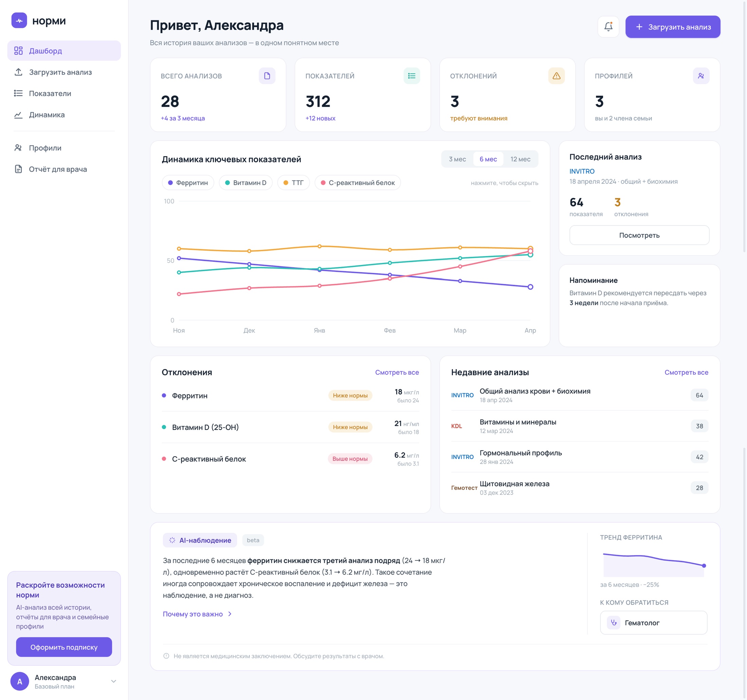This screenshot has width=747, height=700.
Task: Click the stethoscope icon beside Гематолог
Action: coord(613,623)
